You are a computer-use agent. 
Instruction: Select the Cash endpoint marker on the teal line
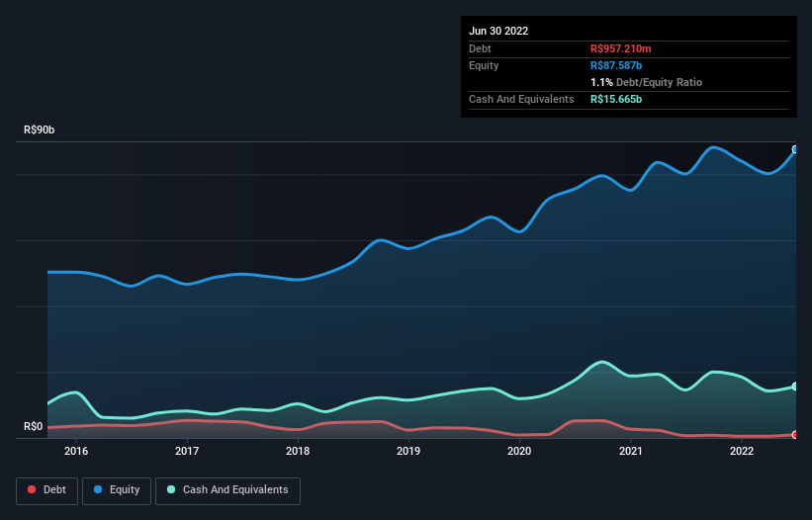tap(795, 387)
